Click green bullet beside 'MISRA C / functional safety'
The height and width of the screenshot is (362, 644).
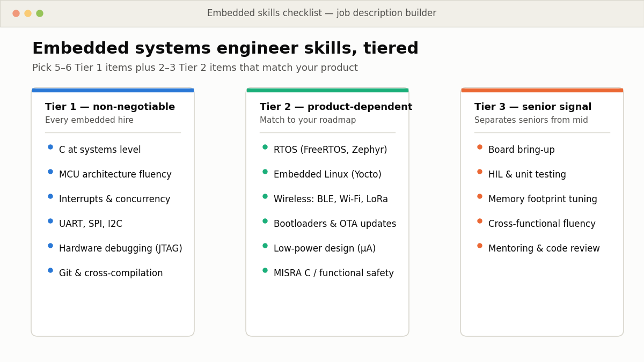(x=265, y=270)
